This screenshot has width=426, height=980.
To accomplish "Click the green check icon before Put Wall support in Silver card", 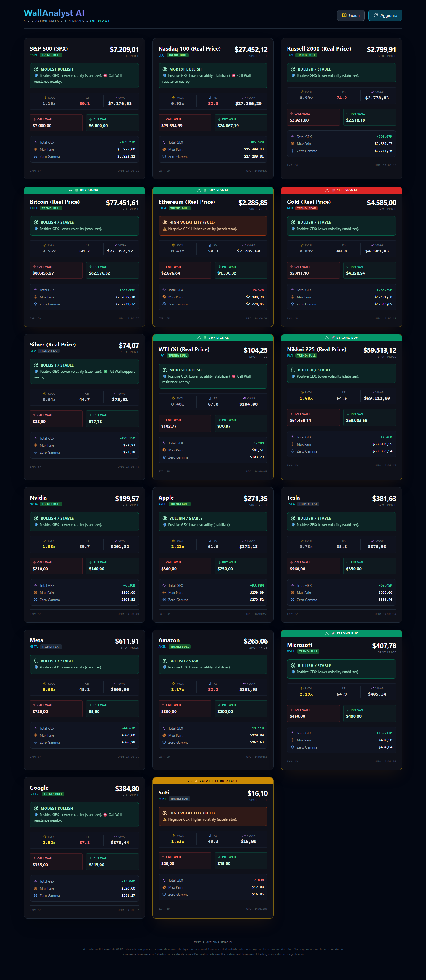I will (105, 372).
